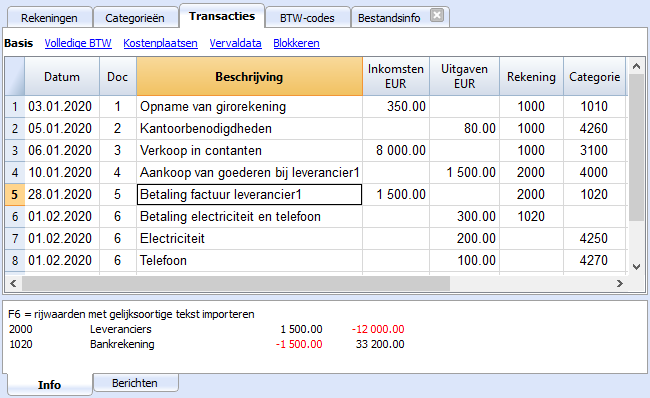Click the horizontal scroll left arrow

[x=13, y=284]
